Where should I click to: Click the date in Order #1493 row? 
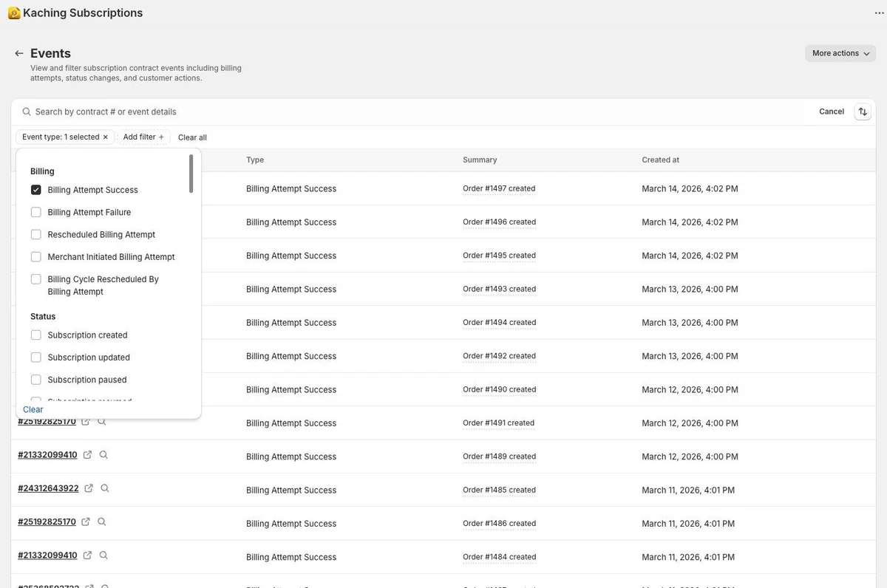point(690,289)
